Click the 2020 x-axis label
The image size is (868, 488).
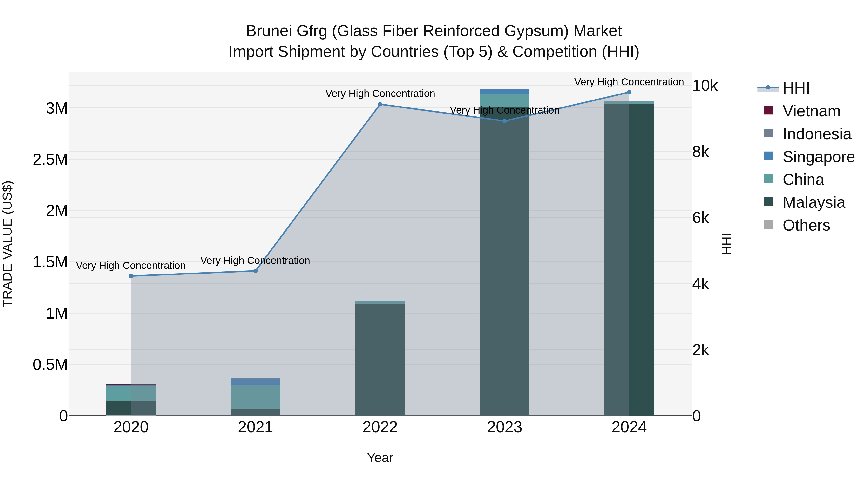pyautogui.click(x=131, y=427)
